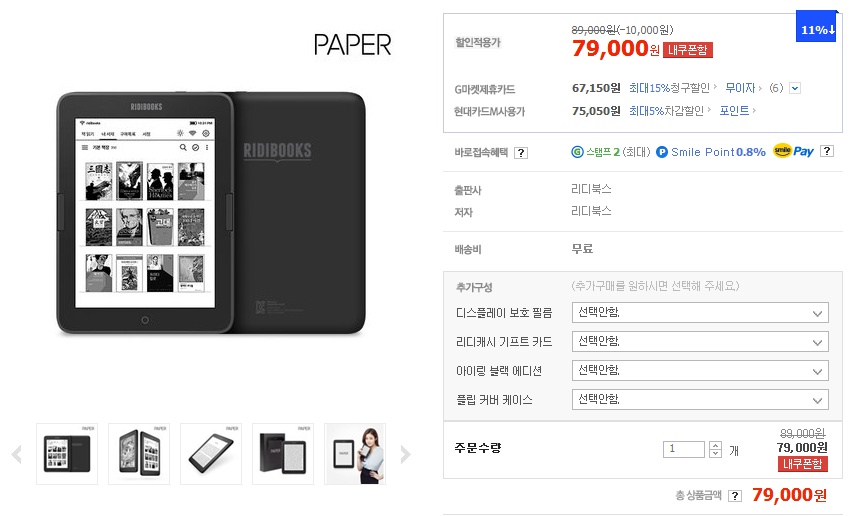
Task: Open help icon beside 총 상품금액
Action: (735, 496)
